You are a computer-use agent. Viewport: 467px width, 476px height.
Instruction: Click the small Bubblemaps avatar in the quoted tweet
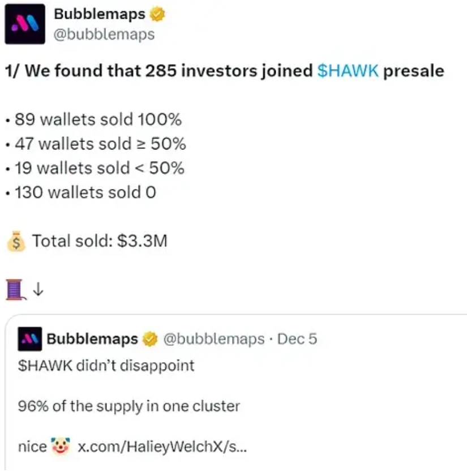click(x=29, y=340)
